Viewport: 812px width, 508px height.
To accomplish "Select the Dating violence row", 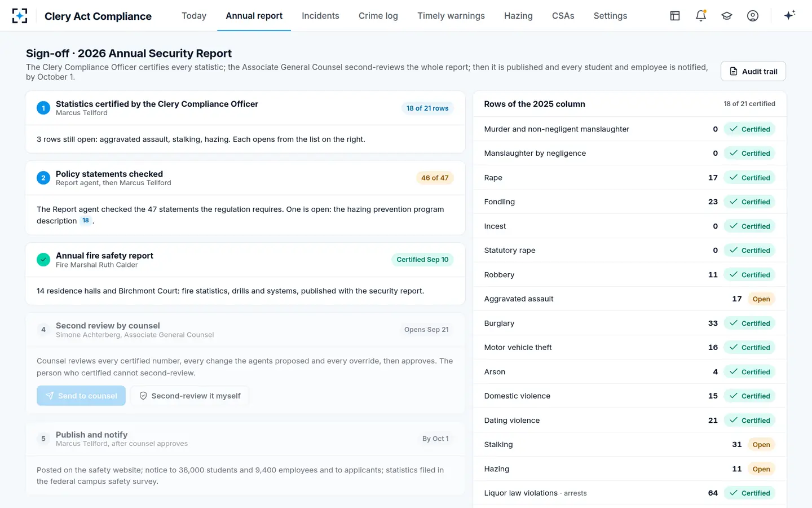I will coord(629,421).
